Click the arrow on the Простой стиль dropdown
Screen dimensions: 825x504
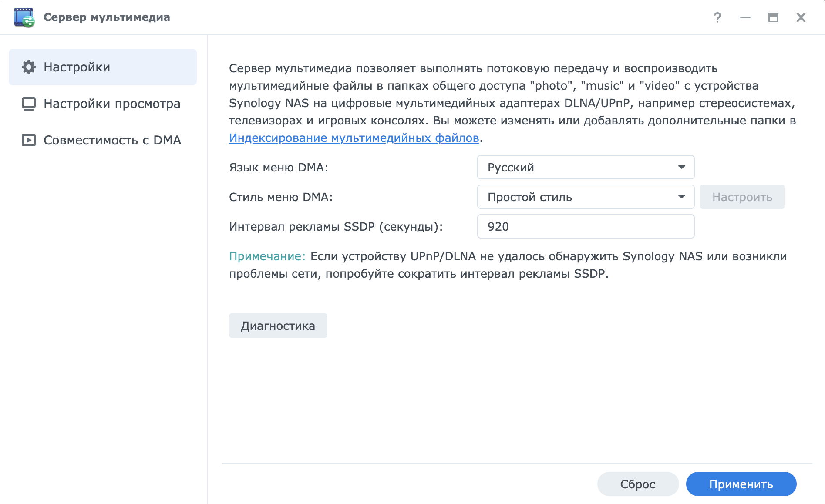(681, 197)
